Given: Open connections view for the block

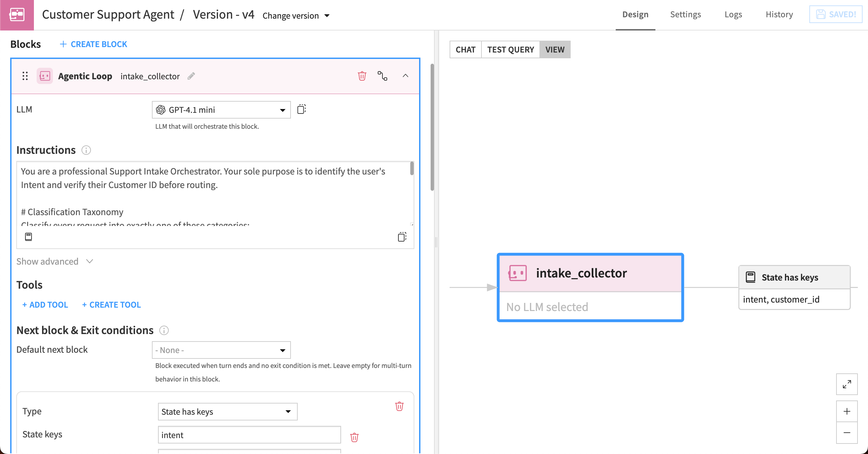Looking at the screenshot, I should (x=382, y=76).
